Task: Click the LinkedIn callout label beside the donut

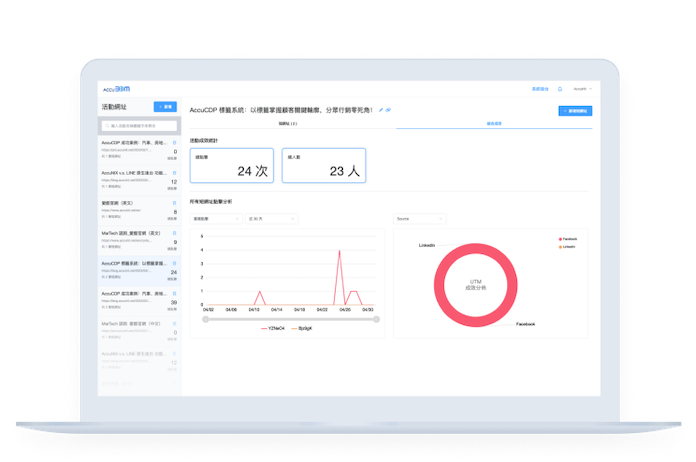Action: 427,245
